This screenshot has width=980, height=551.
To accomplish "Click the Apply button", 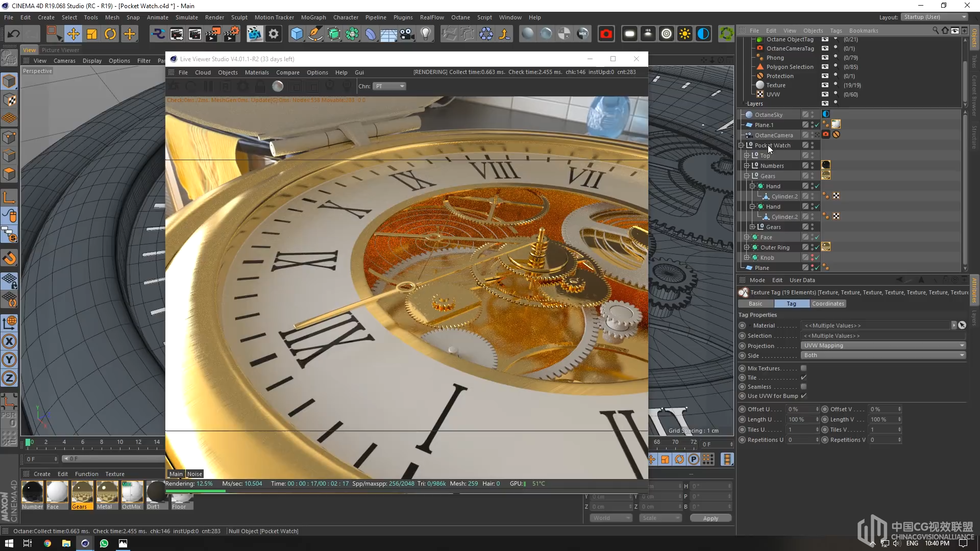I will coord(710,518).
